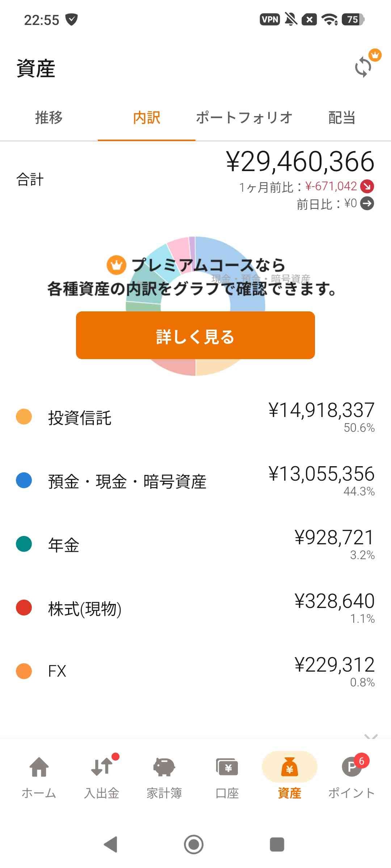Image resolution: width=391 pixels, height=868 pixels.
Task: Open the 入出金 transactions icon
Action: click(x=102, y=767)
